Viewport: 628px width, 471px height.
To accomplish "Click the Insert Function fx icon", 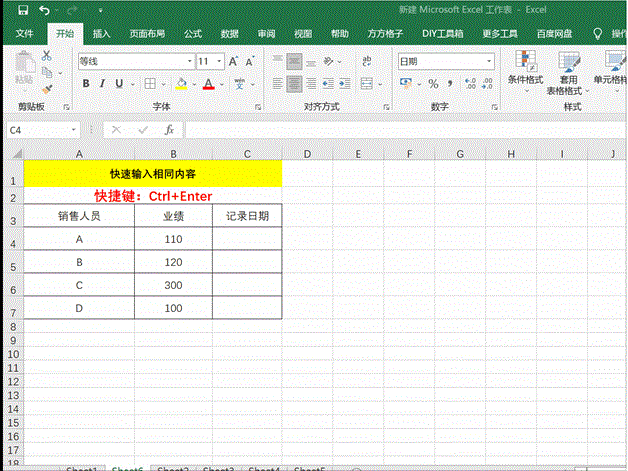I will (x=170, y=130).
